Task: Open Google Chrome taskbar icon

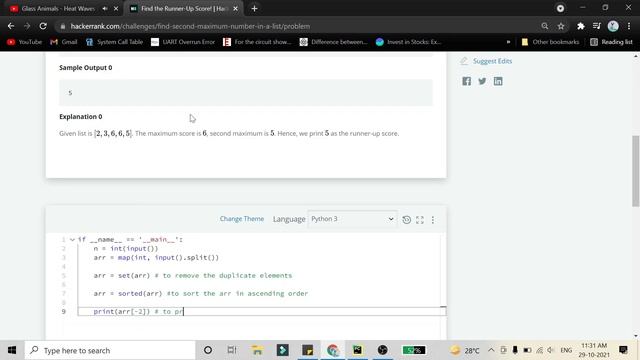Action: pos(333,350)
